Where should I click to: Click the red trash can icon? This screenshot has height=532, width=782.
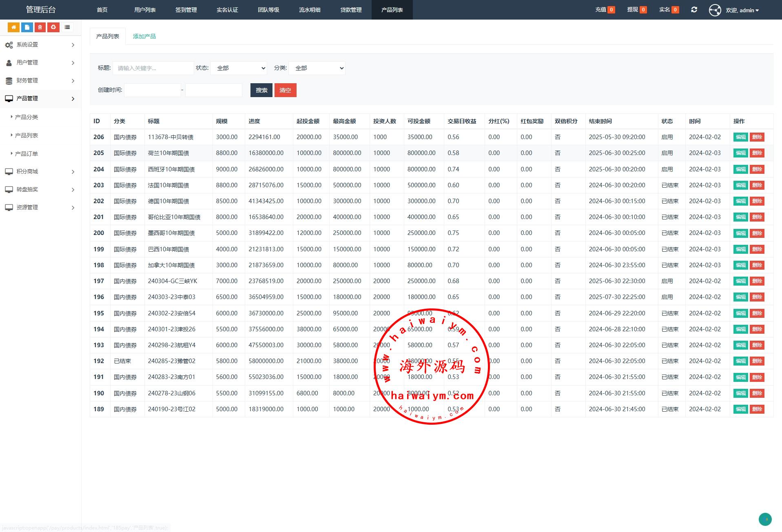(40, 27)
